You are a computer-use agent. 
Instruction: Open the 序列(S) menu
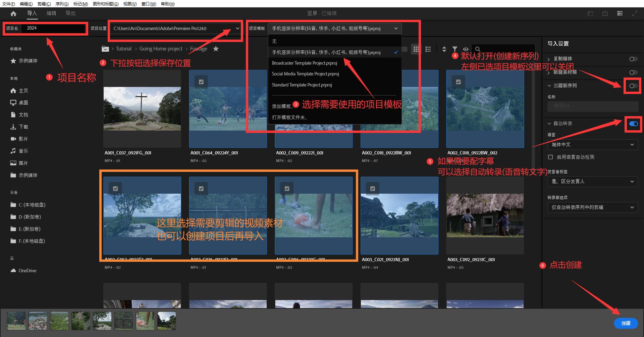[x=62, y=4]
